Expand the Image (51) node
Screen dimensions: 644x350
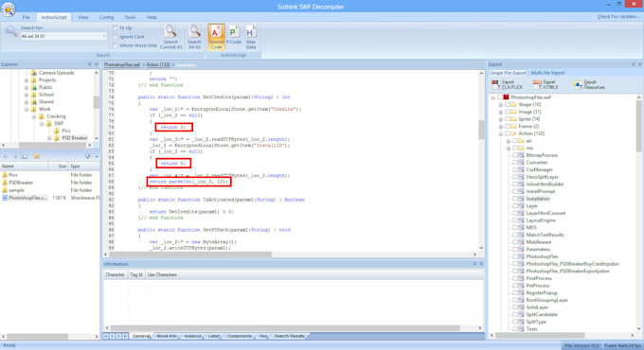(501, 112)
